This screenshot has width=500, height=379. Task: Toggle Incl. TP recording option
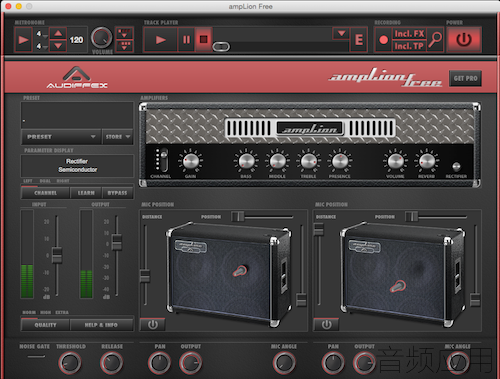[x=409, y=46]
